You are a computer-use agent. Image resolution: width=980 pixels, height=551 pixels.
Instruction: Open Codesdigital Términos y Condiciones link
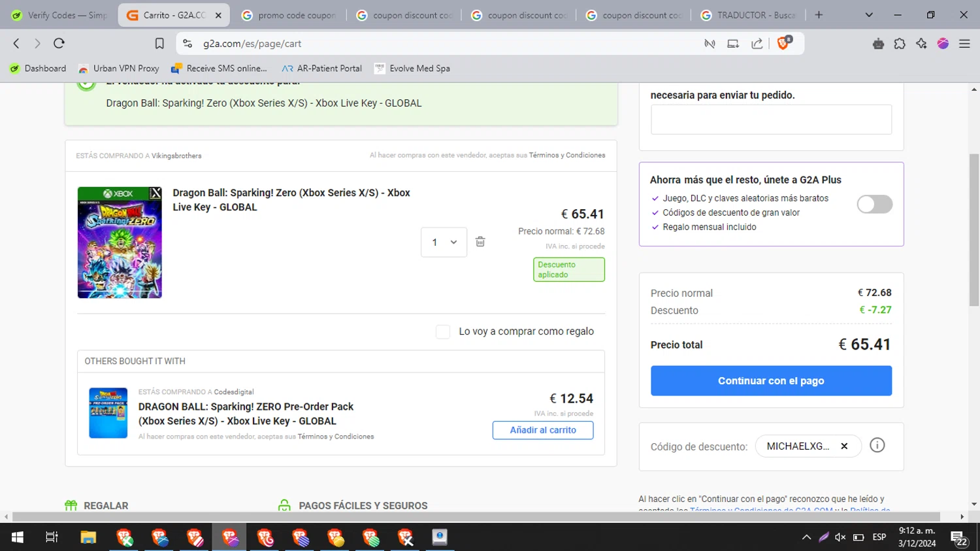point(336,437)
